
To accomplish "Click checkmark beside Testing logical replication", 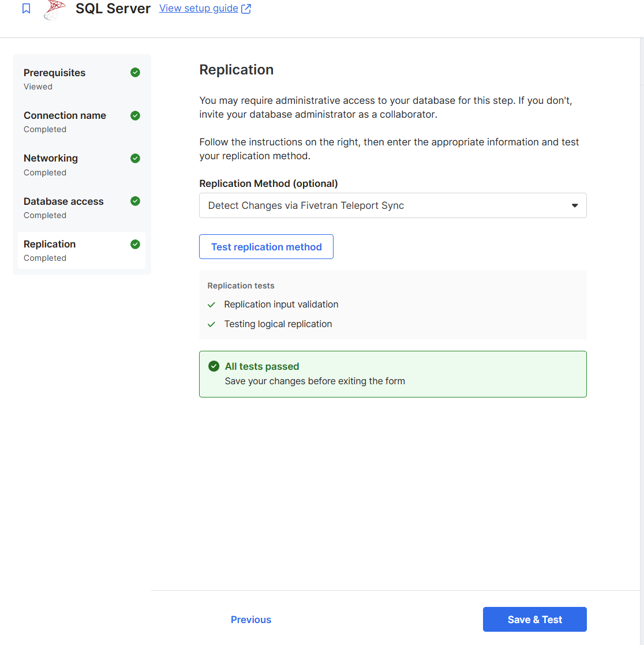I will (212, 325).
